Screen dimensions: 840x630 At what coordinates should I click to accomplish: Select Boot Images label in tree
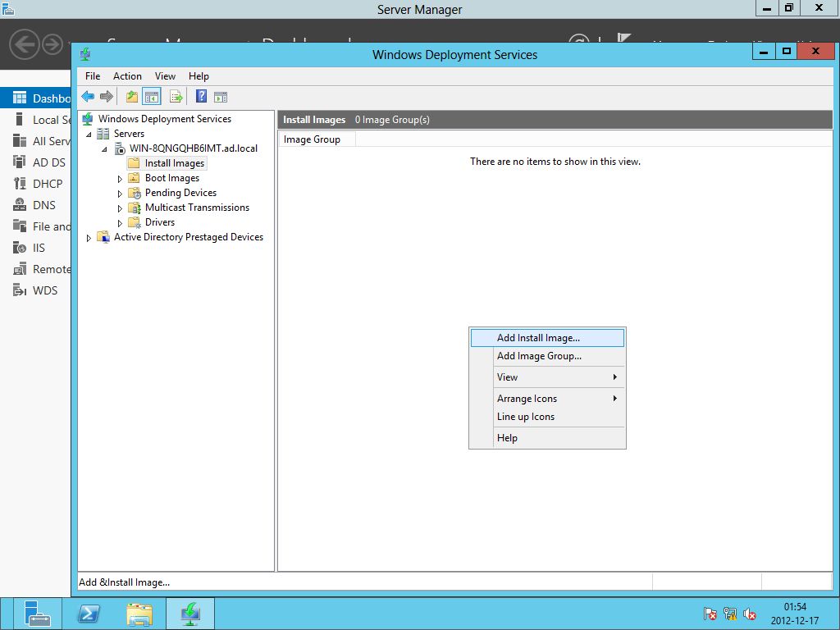[172, 178]
